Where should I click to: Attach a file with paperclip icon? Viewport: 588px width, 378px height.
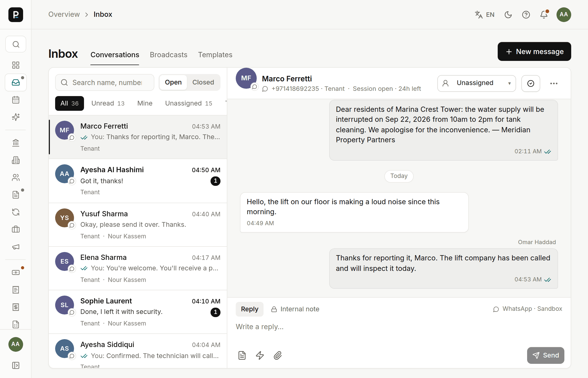pos(278,355)
